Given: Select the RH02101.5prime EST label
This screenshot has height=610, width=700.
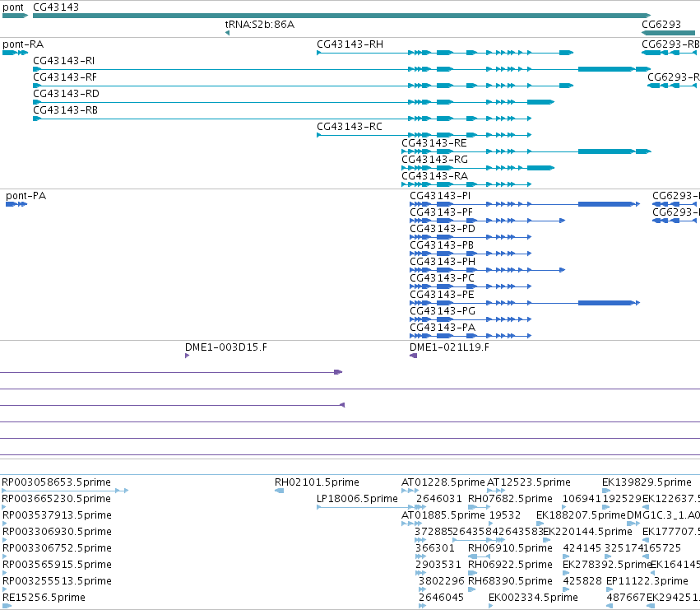Looking at the screenshot, I should tap(317, 482).
